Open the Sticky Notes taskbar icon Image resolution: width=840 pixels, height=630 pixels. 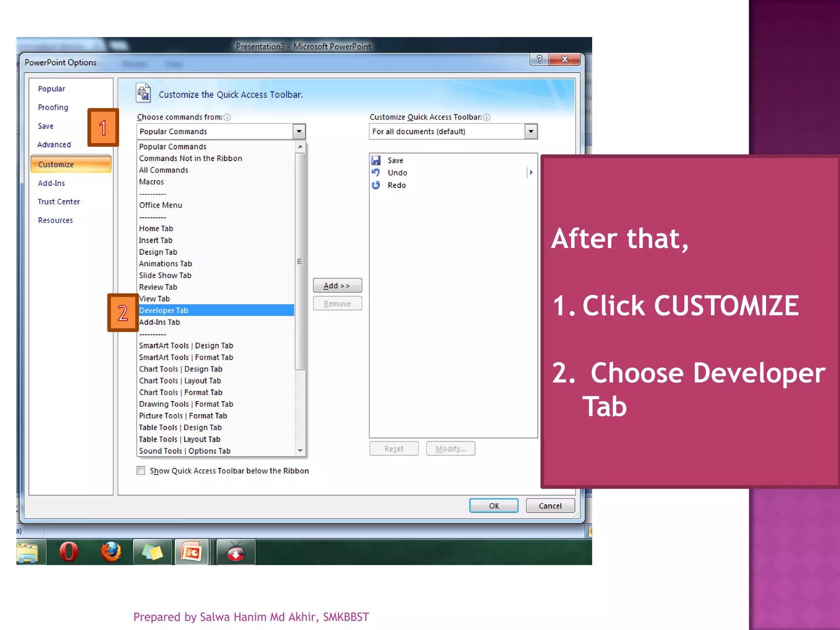(x=152, y=552)
